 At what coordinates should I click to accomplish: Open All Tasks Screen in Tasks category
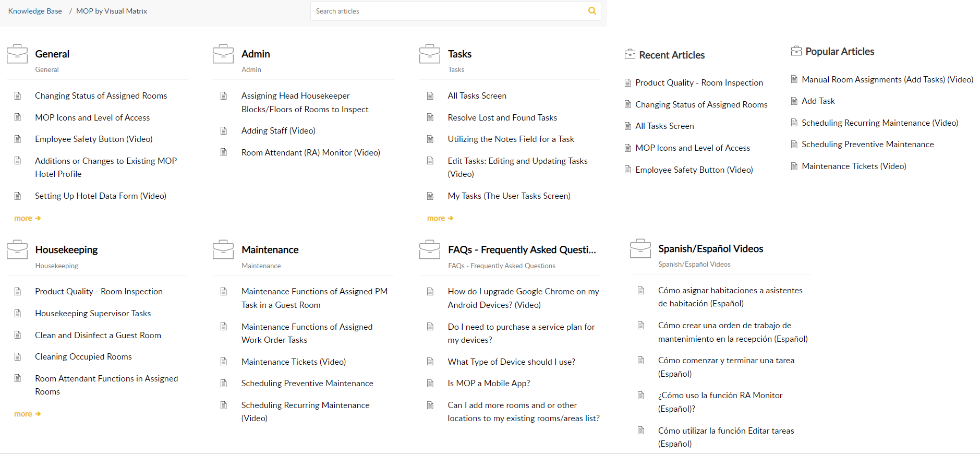click(x=477, y=95)
